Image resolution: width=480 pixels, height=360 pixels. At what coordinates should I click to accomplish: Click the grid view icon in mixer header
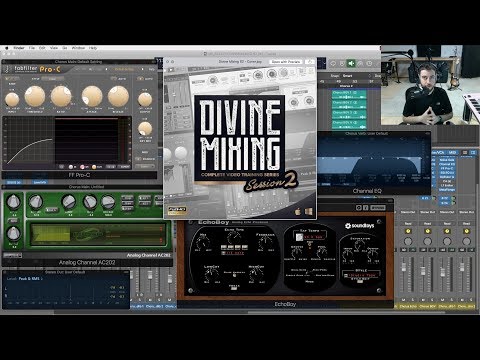(473, 152)
